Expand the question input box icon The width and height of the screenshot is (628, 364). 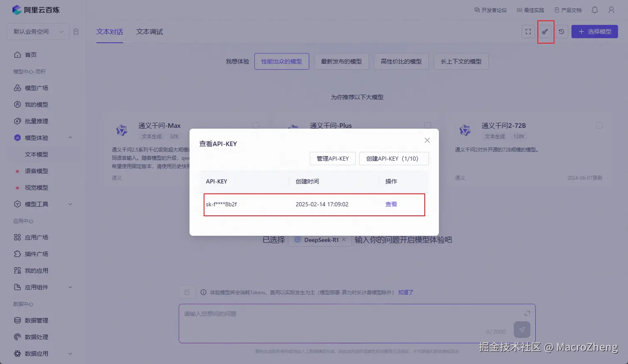tap(527, 313)
